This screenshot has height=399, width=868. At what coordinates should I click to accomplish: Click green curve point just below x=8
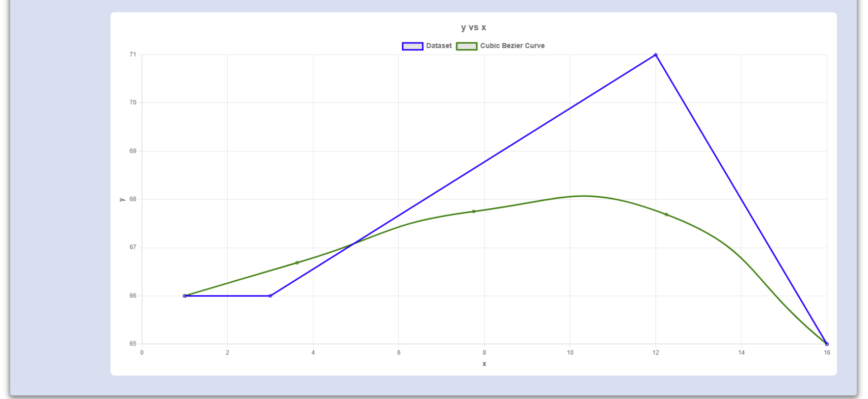474,211
